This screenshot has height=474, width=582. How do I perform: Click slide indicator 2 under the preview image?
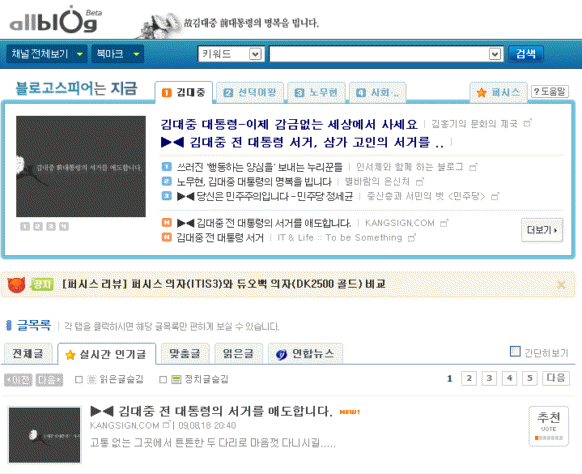pyautogui.click(x=38, y=226)
